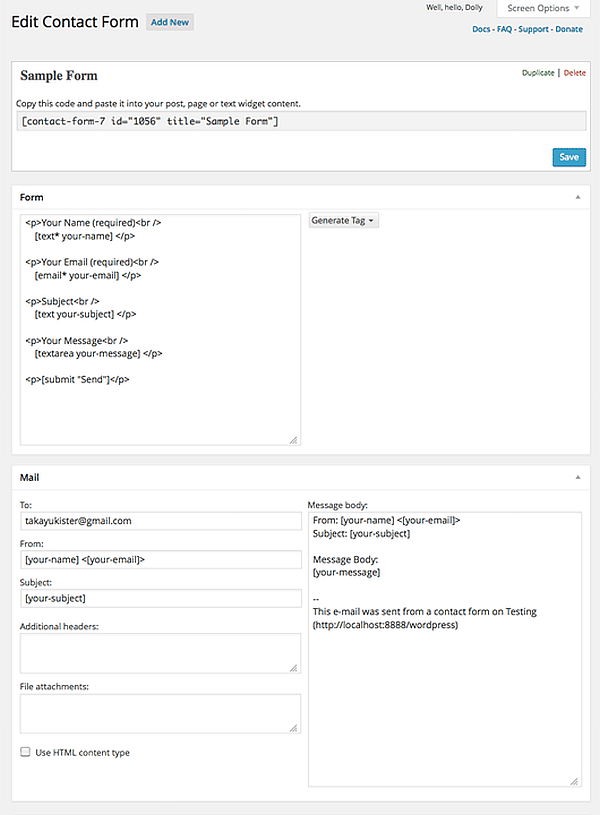Select the contact-form-7 shortcode field

300,121
